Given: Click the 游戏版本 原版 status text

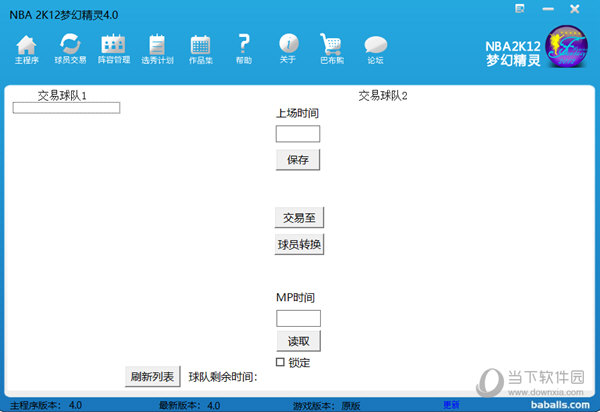Looking at the screenshot, I should point(326,405).
